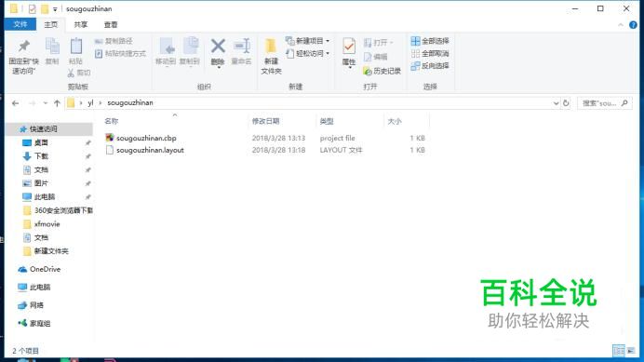The image size is (644, 362).
Task: Open pinned Documents (文档) in sidebar
Action: coord(41,169)
